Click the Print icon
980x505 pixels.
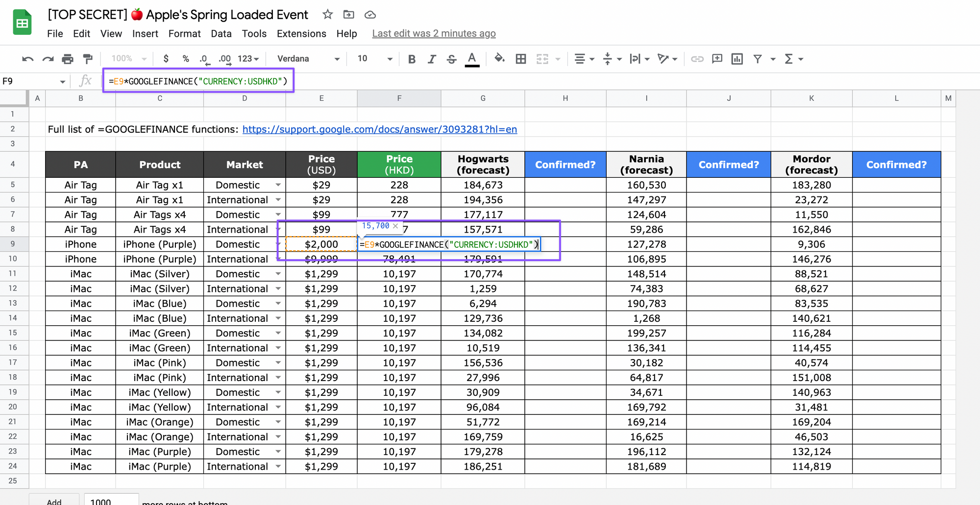(68, 59)
